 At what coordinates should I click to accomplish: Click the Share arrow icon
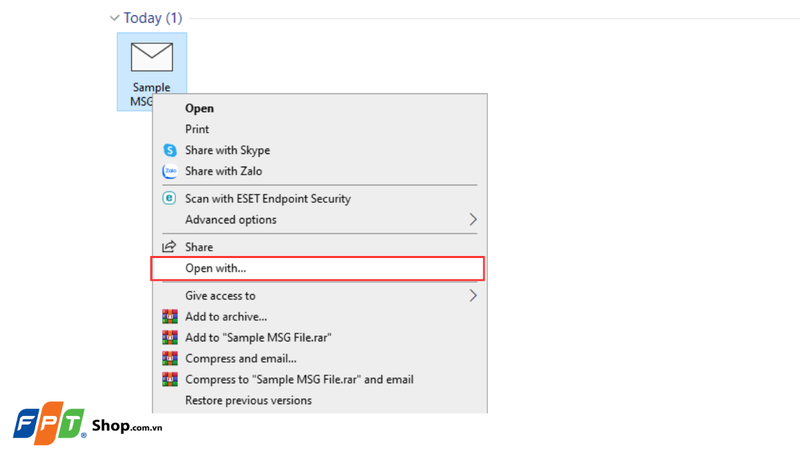(x=170, y=247)
